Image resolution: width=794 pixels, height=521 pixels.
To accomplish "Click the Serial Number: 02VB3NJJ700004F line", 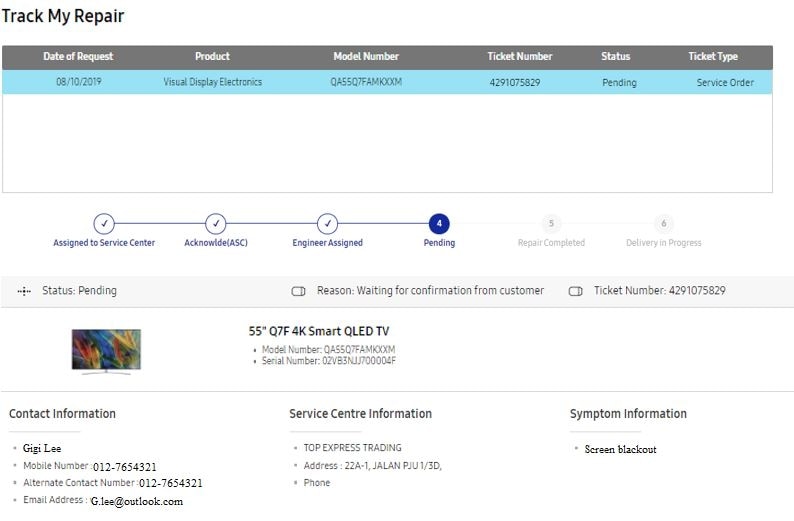I will click(x=329, y=360).
